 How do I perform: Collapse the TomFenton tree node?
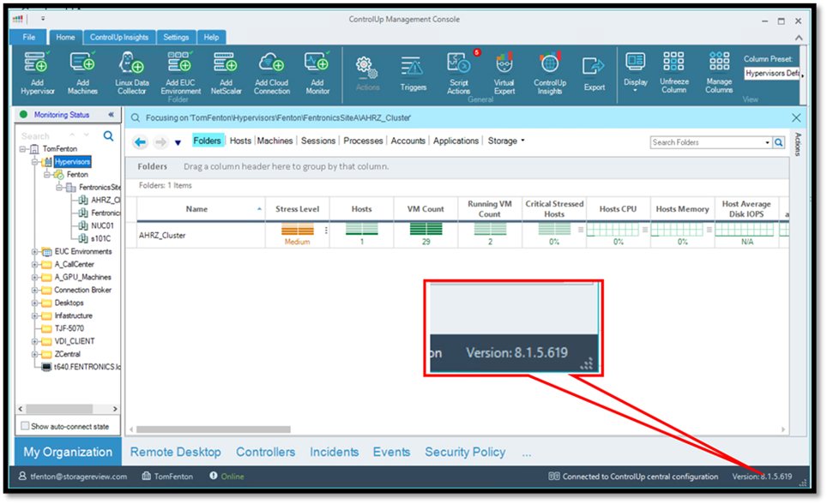click(x=22, y=149)
